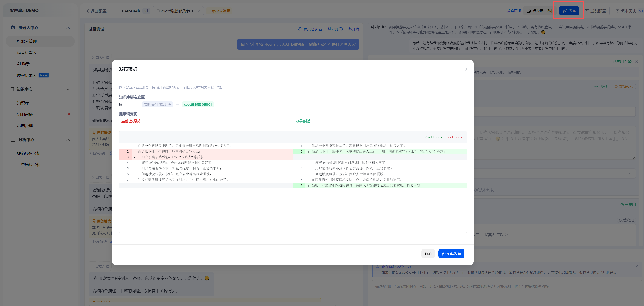Click the 复制萤石的知识库 strikethrough tag
The image size is (644, 306).
point(157,104)
